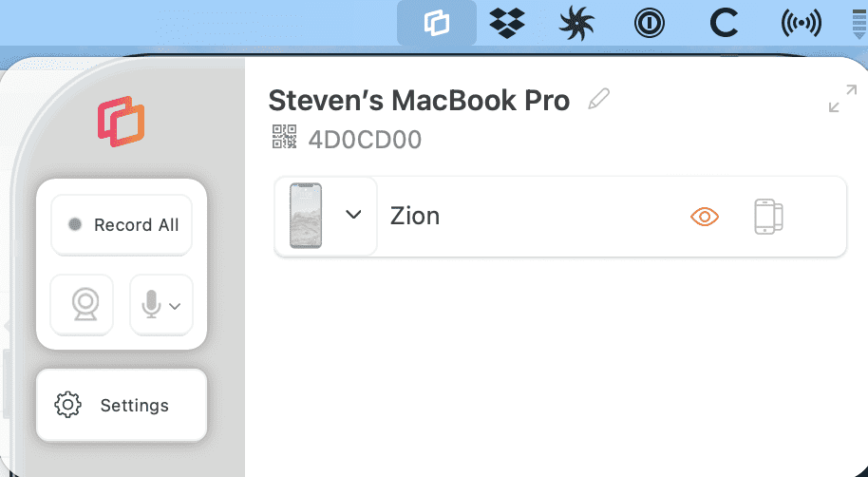Click the C-shaped menu bar icon
Screen dimensions: 868x477
click(724, 24)
